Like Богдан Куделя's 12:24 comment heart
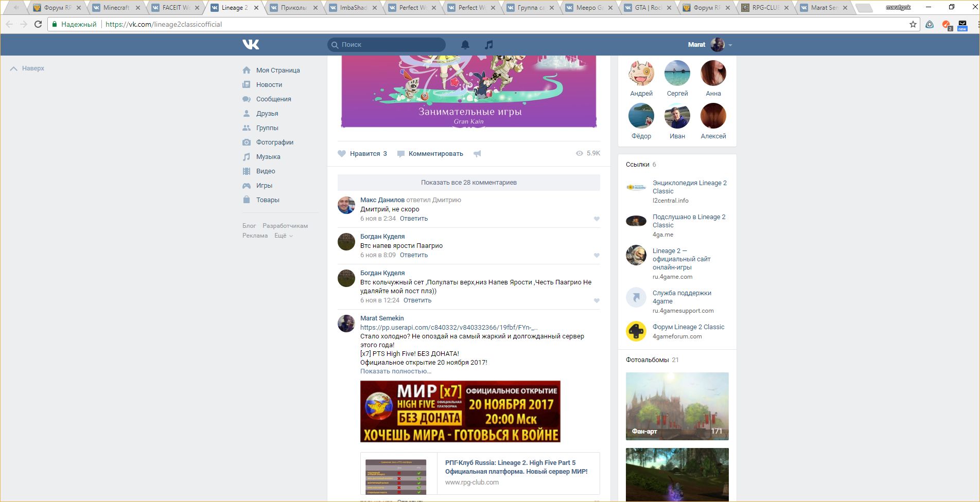The height and width of the screenshot is (502, 980). tap(597, 301)
